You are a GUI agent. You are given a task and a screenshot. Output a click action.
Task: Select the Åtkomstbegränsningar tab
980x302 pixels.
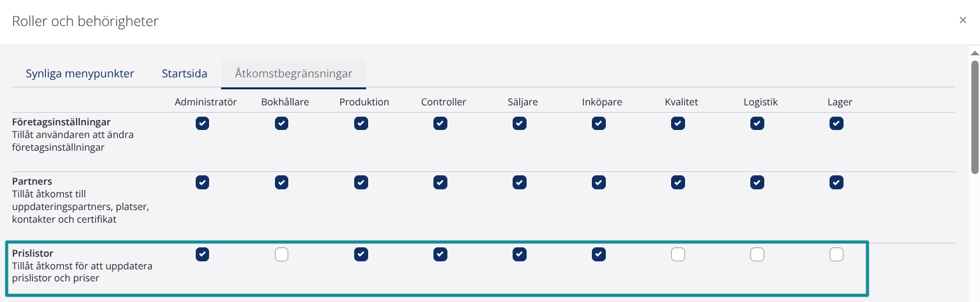pos(294,73)
